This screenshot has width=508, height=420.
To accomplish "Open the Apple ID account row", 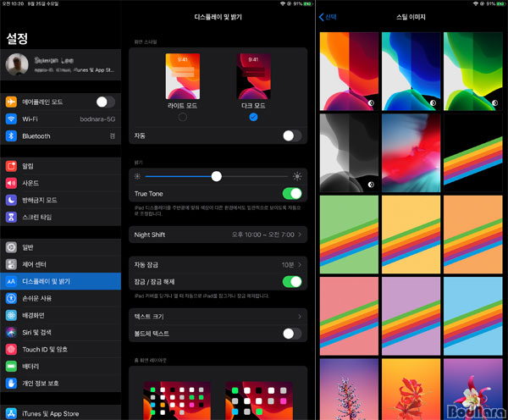I will click(x=61, y=64).
